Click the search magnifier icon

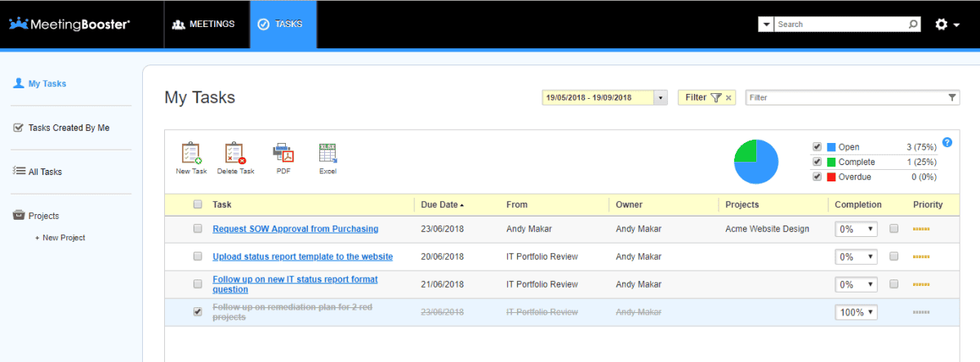[913, 25]
